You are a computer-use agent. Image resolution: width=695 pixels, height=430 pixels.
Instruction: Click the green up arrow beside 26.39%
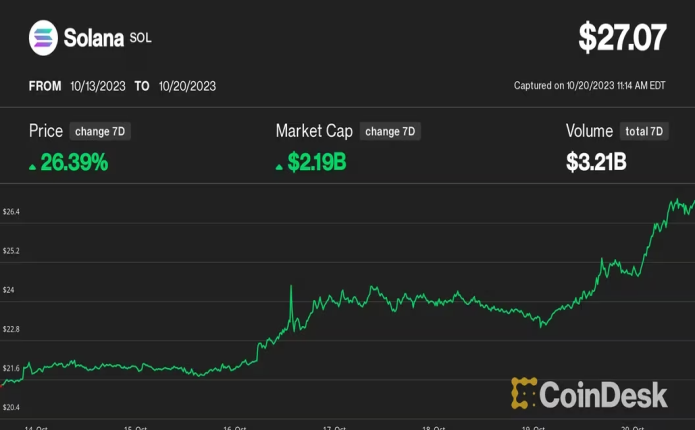[x=32, y=167]
